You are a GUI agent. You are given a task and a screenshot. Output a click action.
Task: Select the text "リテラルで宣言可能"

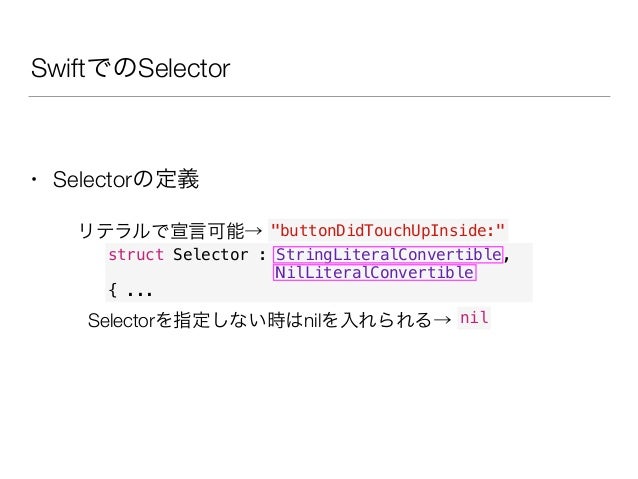coord(162,231)
